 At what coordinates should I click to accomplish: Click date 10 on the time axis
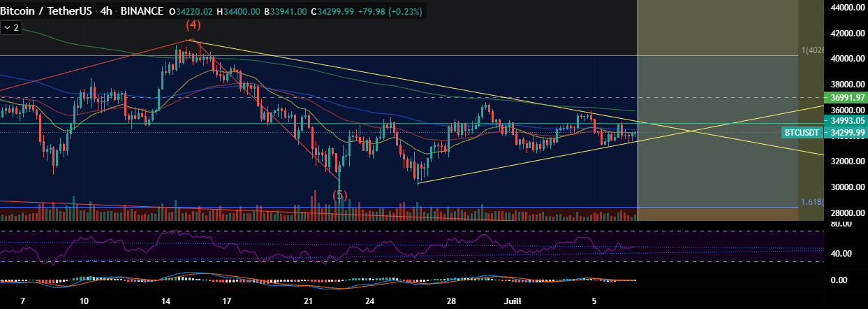click(x=84, y=301)
